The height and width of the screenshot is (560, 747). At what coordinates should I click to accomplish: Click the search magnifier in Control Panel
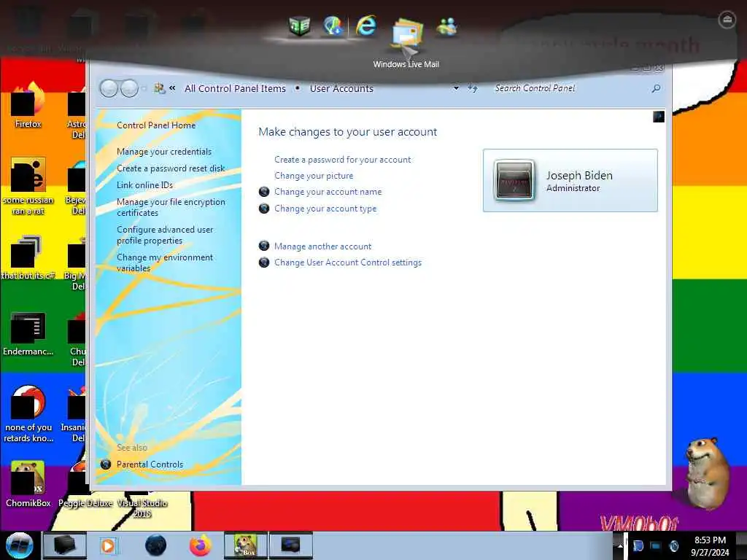point(656,88)
